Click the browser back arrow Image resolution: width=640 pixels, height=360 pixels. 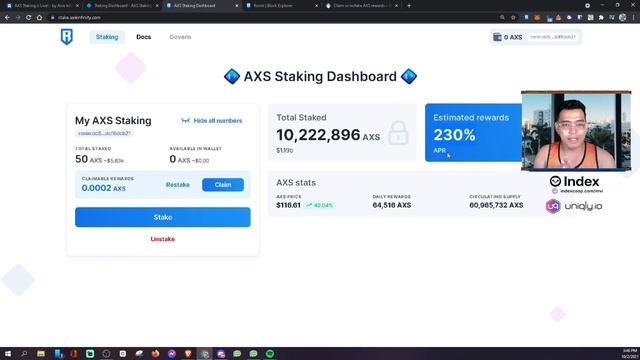tap(7, 18)
